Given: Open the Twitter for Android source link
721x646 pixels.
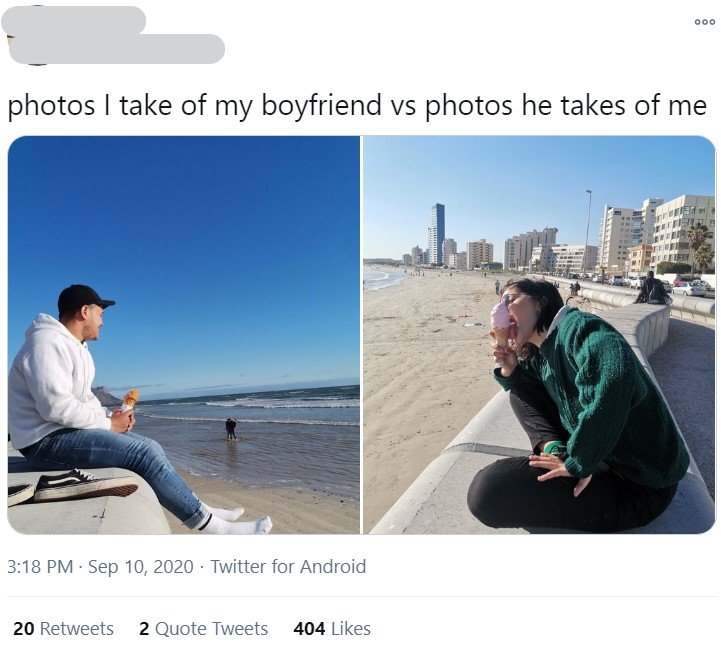Looking at the screenshot, I should pos(288,566).
